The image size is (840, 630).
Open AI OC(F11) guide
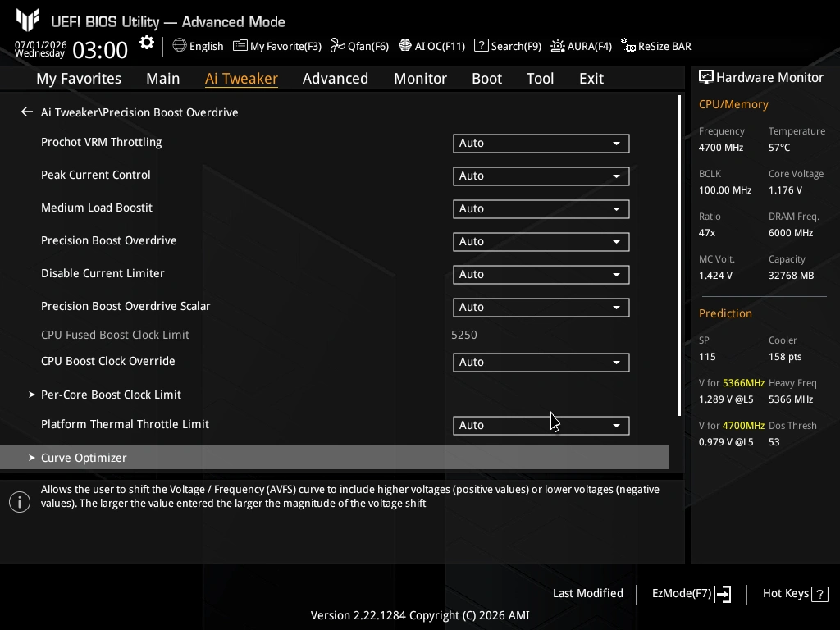pos(431,46)
